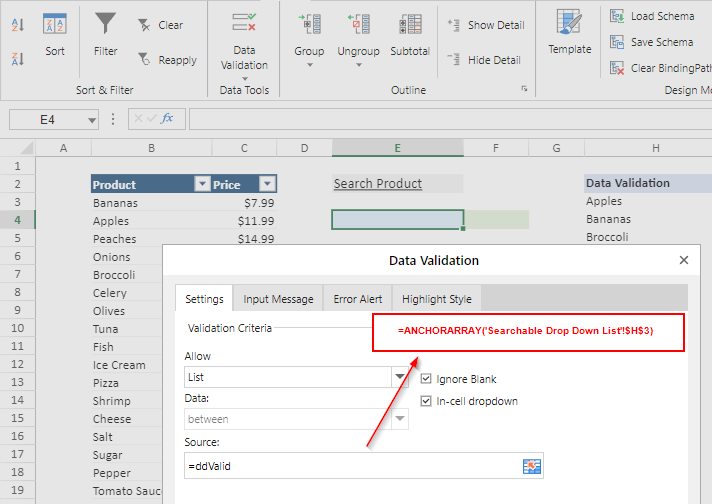Click Load Schema icon
The height and width of the screenshot is (504, 712).
[619, 16]
